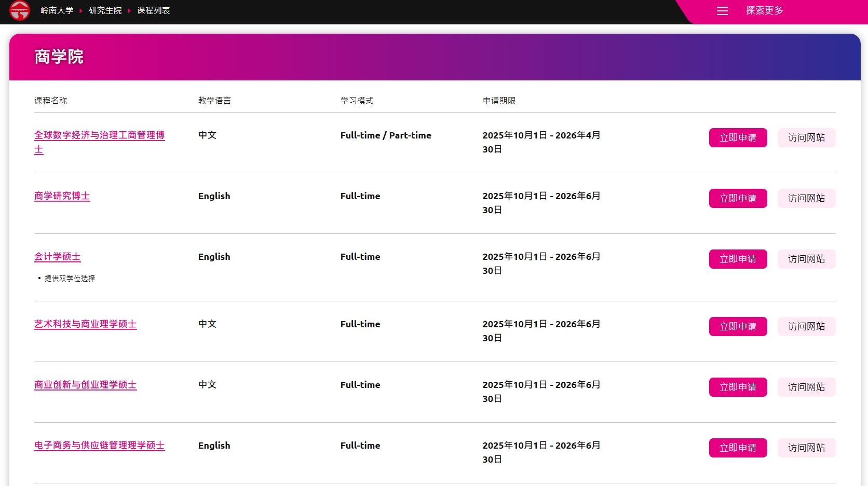This screenshot has width=868, height=486.
Task: Open 艺术科技与商业理学硕士 course link
Action: coord(86,324)
